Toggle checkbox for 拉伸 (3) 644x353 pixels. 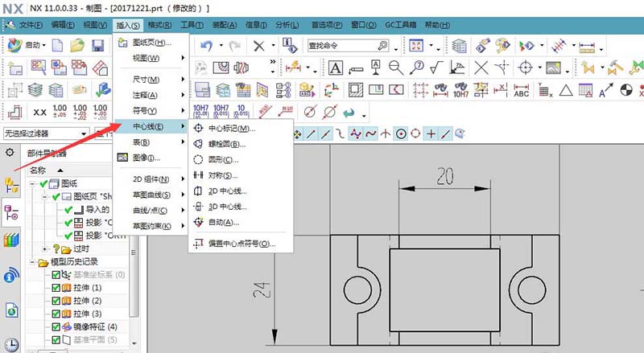coord(56,314)
